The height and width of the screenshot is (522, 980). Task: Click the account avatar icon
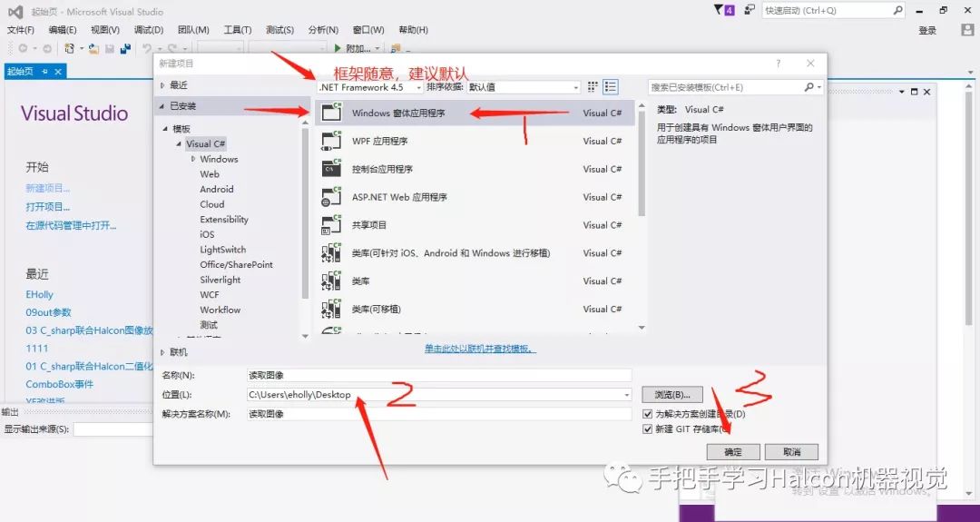pyautogui.click(x=965, y=30)
